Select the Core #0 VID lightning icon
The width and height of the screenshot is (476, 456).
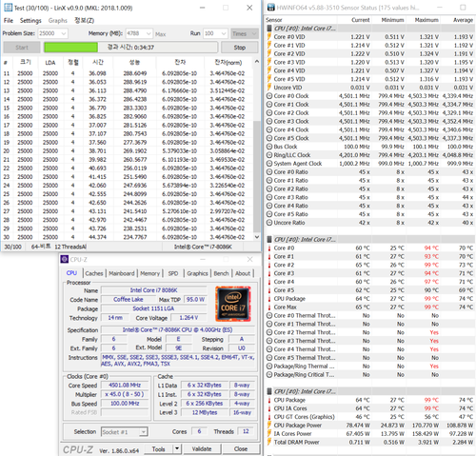click(269, 36)
